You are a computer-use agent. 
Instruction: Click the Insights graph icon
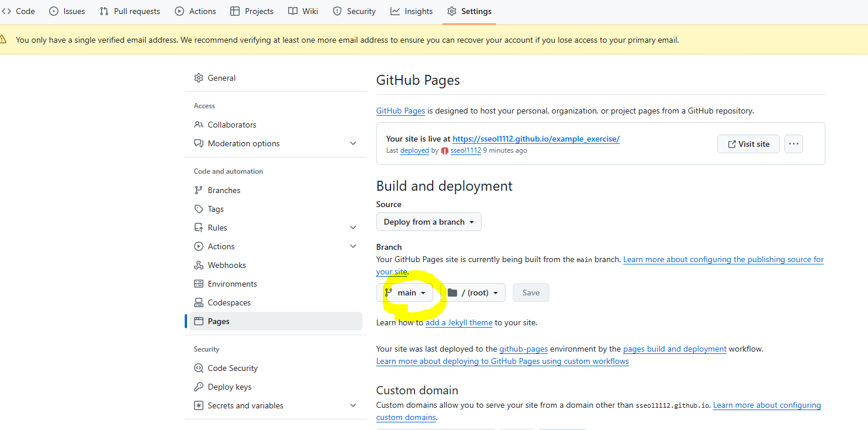(395, 11)
